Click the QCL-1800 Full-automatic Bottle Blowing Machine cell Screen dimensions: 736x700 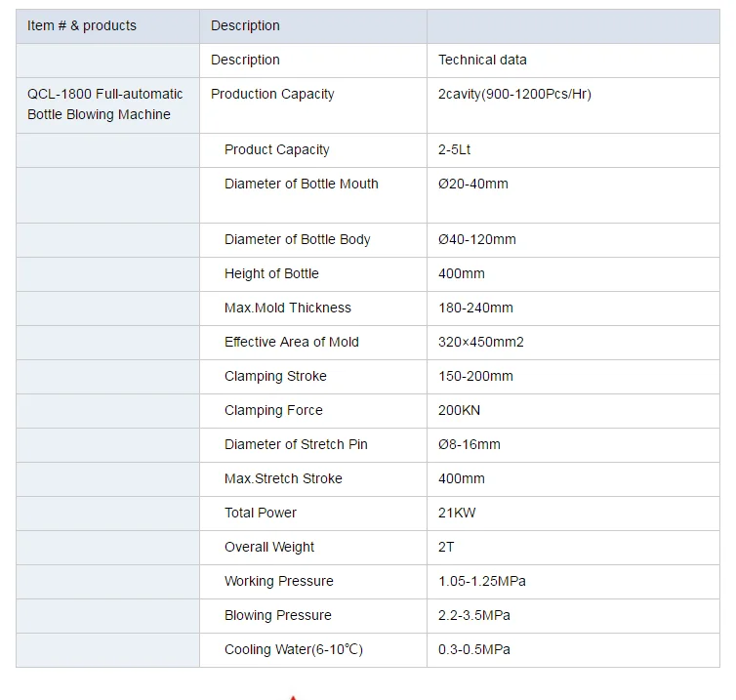click(x=105, y=104)
